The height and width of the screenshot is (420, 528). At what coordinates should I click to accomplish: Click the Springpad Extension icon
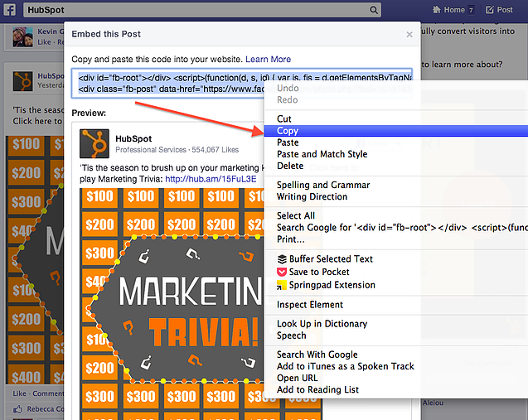282,285
